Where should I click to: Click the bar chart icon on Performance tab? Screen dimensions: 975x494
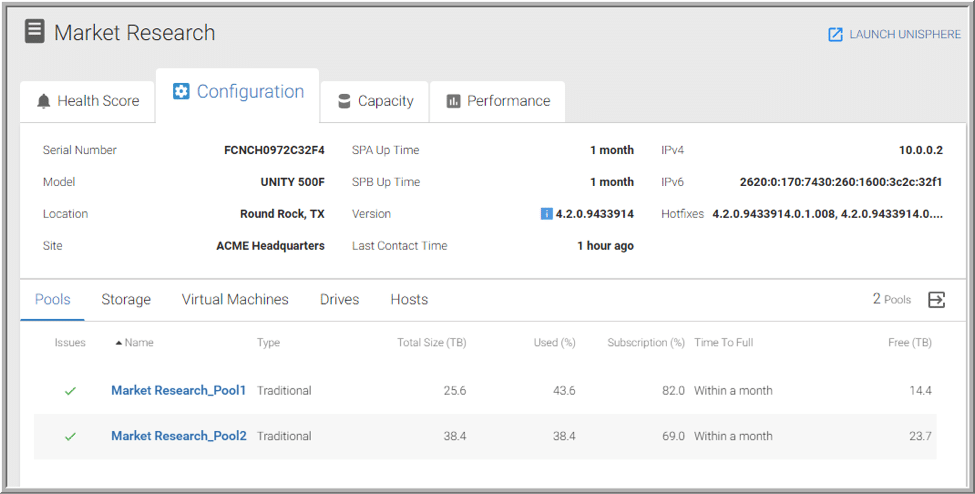[453, 101]
